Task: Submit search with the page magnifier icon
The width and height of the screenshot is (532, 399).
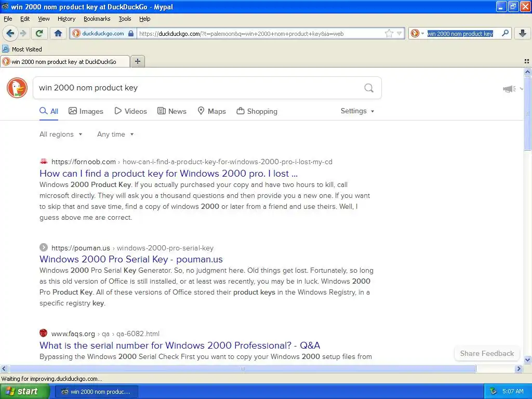Action: 369,88
